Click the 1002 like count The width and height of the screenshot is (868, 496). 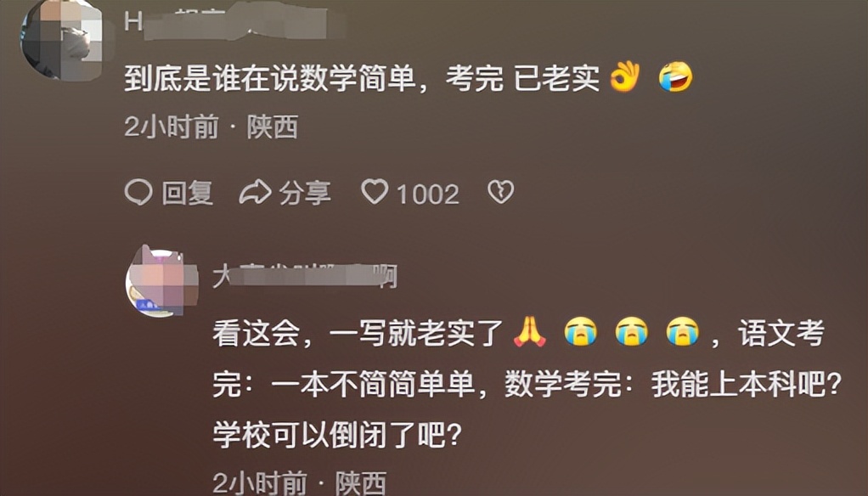pos(428,194)
